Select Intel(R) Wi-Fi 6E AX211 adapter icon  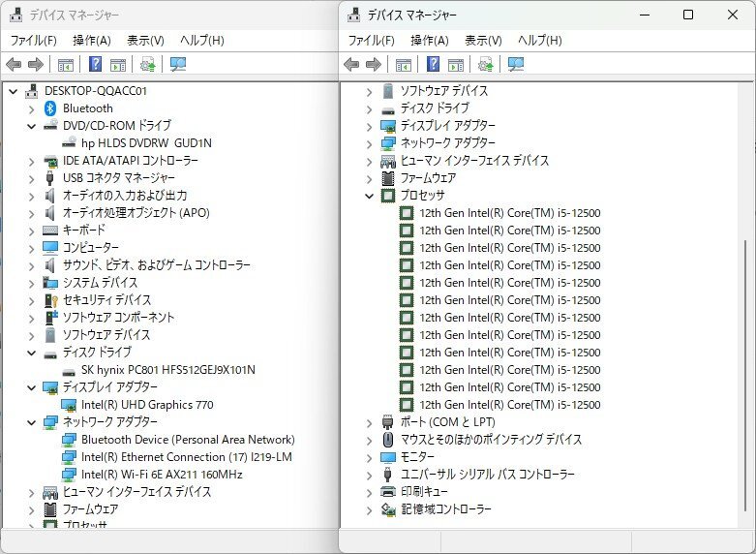pyautogui.click(x=69, y=475)
